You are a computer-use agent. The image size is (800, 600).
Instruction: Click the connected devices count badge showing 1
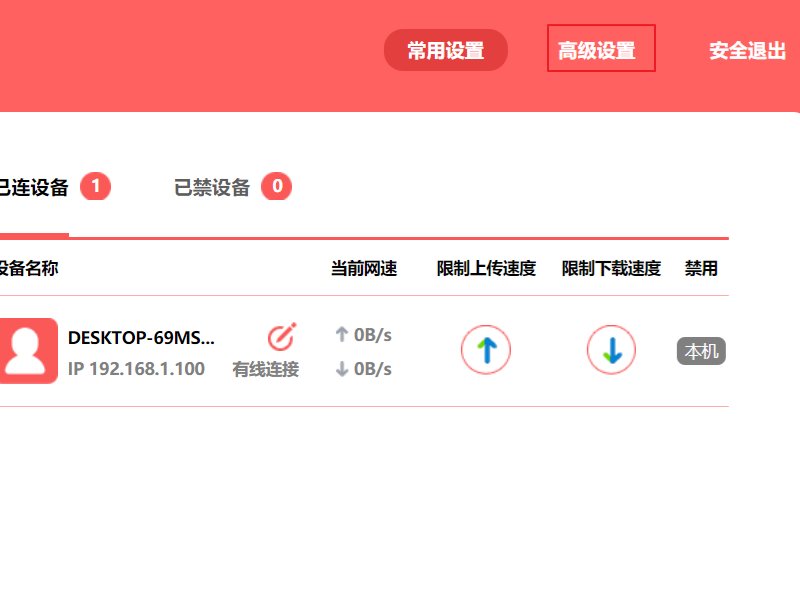coord(97,187)
